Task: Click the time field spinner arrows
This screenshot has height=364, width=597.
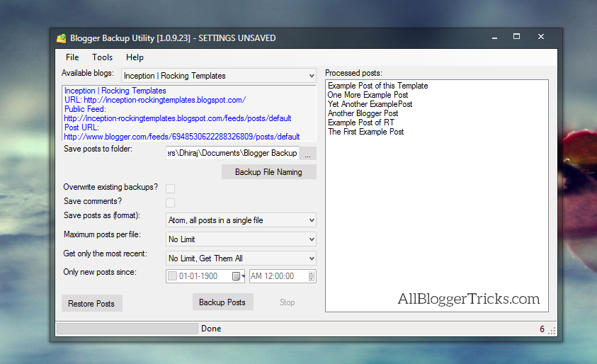Action: click(x=312, y=276)
